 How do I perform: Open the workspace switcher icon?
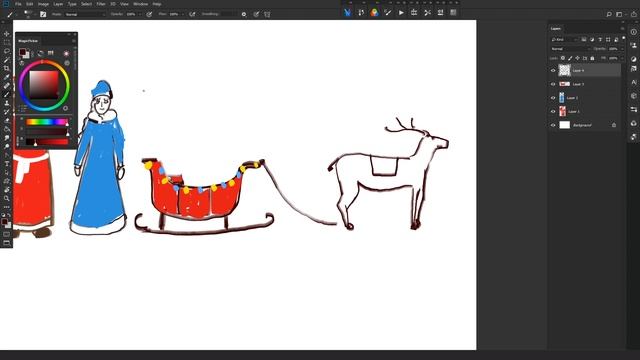coord(620,14)
